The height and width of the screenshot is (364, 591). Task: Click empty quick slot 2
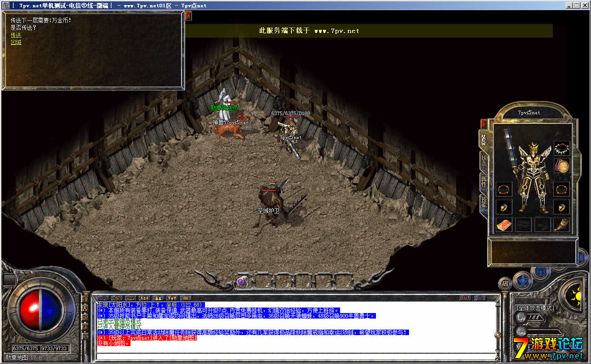262,281
